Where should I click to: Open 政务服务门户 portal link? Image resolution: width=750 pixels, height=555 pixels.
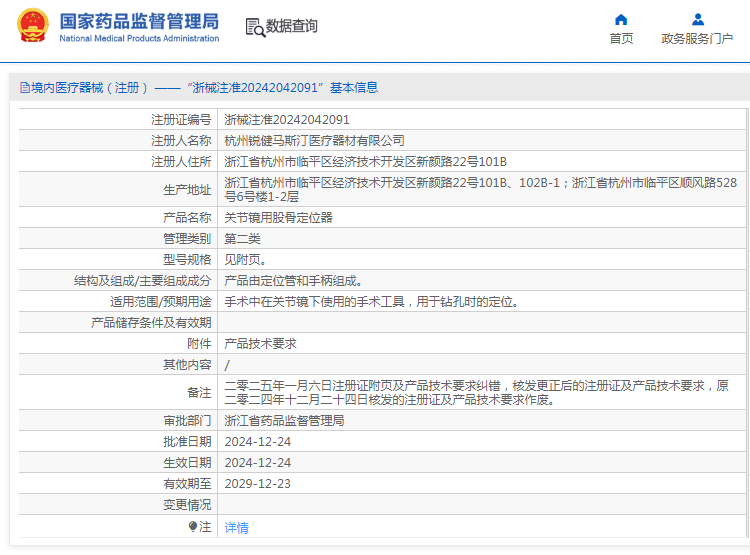click(x=697, y=39)
